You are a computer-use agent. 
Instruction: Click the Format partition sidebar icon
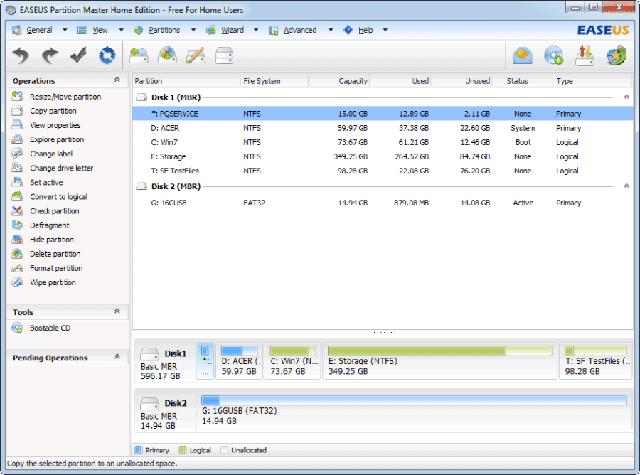[17, 268]
